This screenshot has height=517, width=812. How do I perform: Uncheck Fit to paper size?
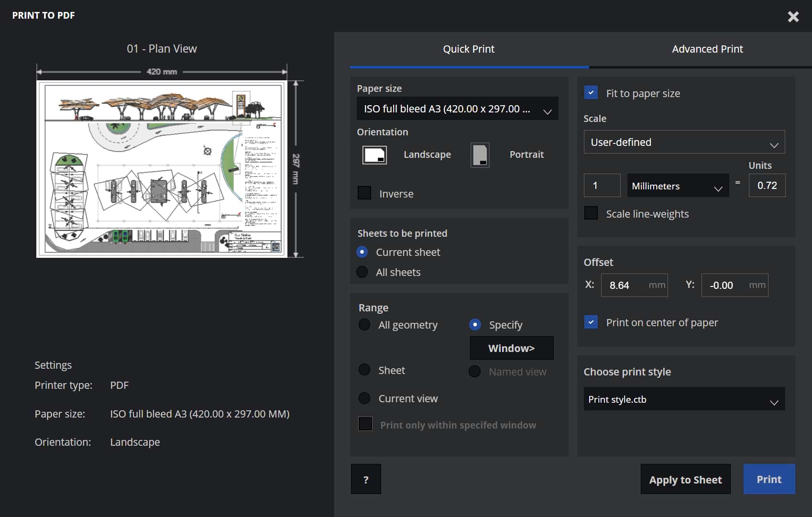591,93
